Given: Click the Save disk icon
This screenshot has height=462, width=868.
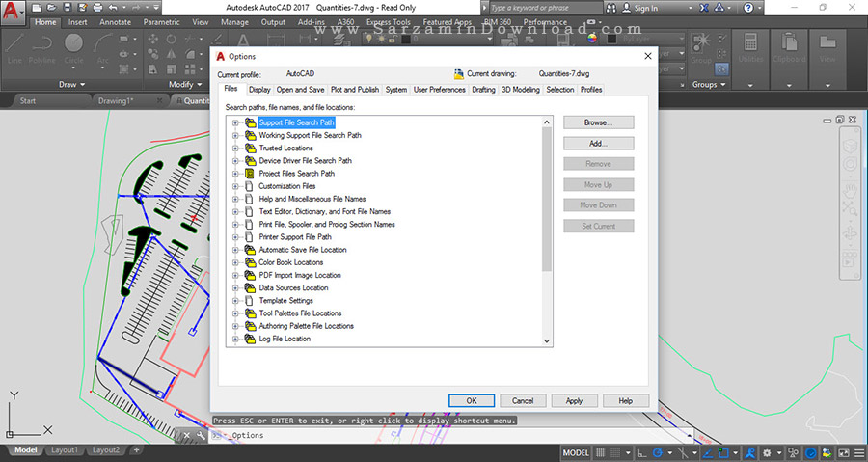Looking at the screenshot, I should click(x=67, y=8).
